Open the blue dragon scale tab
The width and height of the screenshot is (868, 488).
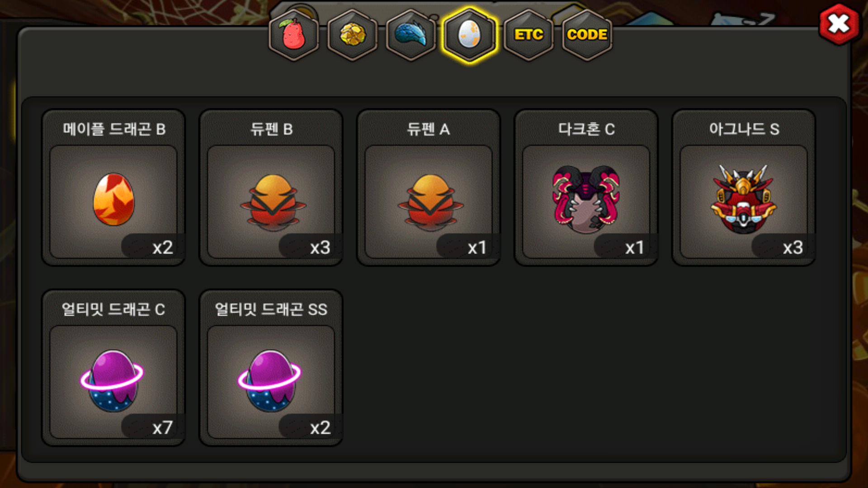pyautogui.click(x=411, y=35)
